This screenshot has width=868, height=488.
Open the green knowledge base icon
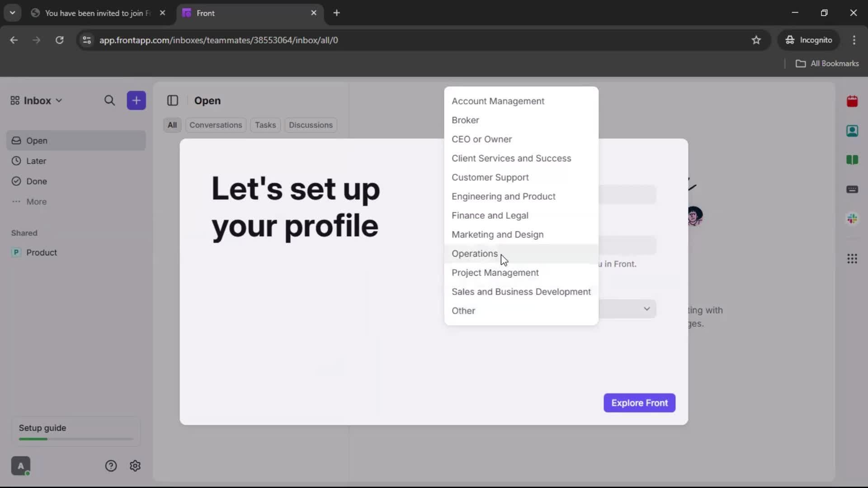coord(853,160)
